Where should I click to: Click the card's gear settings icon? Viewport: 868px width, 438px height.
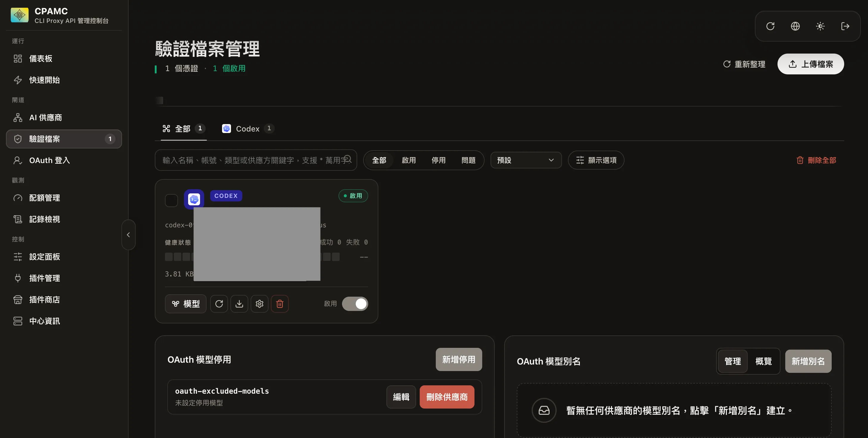point(260,304)
